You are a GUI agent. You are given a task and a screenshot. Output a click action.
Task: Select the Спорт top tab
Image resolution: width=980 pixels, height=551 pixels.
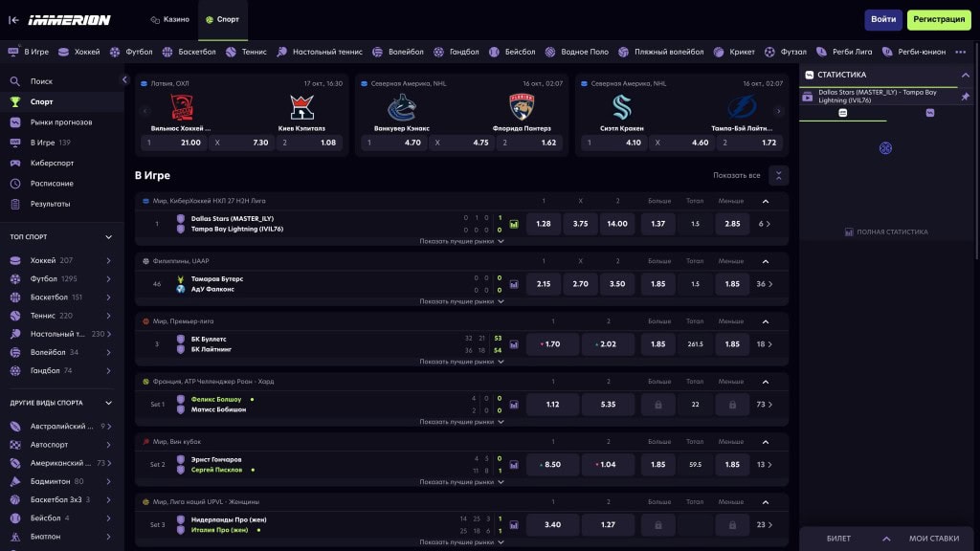point(222,19)
